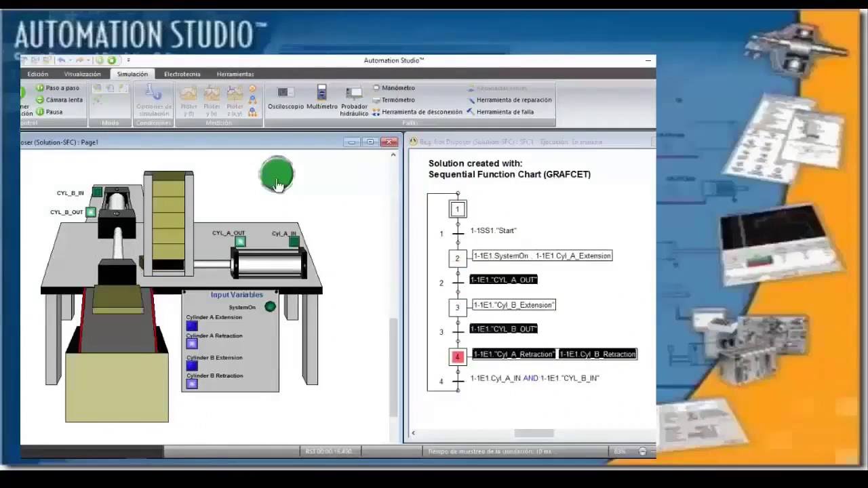This screenshot has width=868, height=488.
Task: Open Plotter y(x) tool
Action: pos(212,100)
